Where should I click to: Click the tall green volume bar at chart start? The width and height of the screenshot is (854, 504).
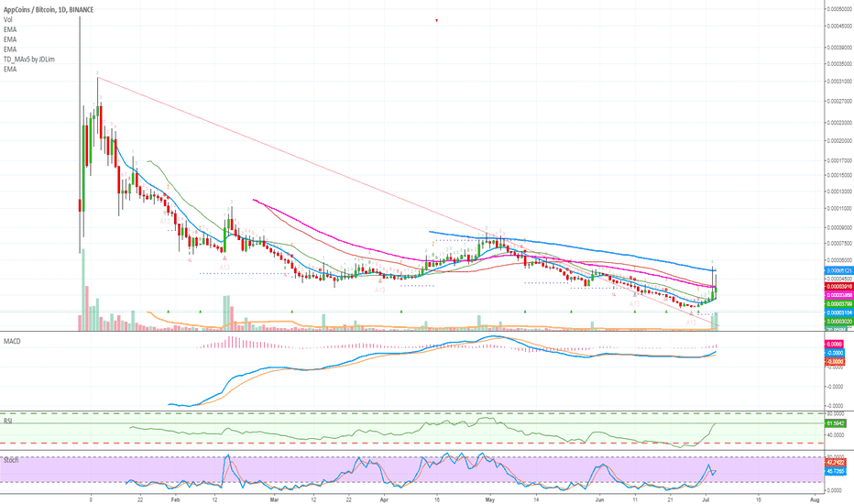point(82,290)
